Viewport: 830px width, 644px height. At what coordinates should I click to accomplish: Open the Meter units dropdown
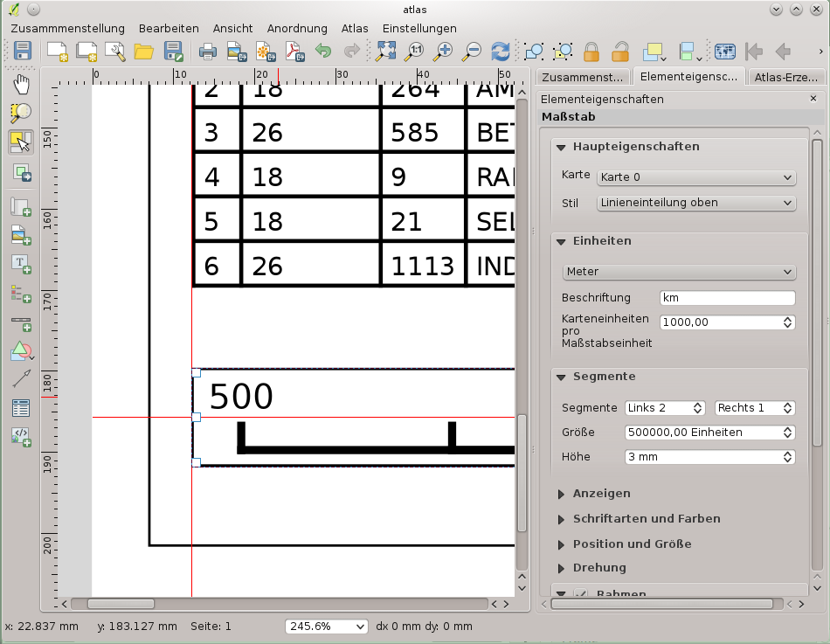(x=679, y=272)
